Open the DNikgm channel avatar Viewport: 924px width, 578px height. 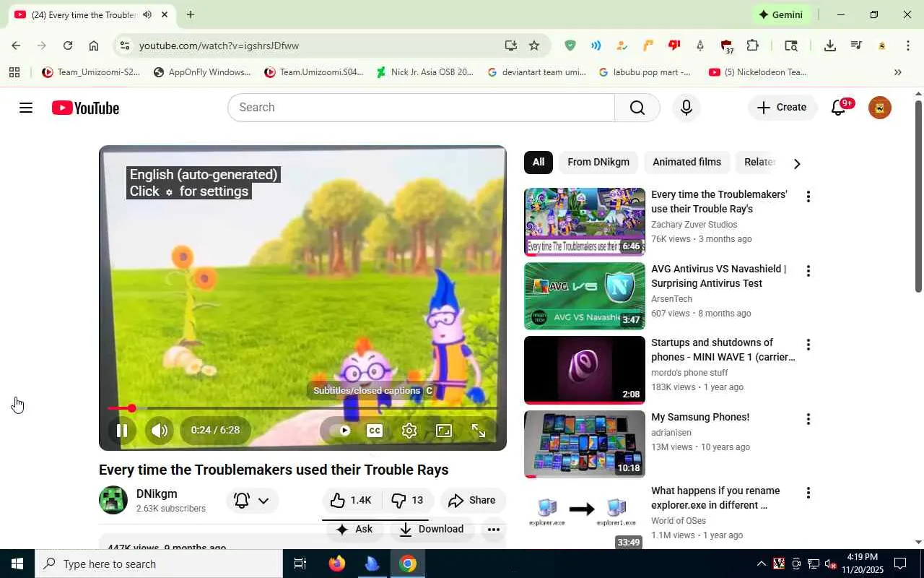coord(113,500)
